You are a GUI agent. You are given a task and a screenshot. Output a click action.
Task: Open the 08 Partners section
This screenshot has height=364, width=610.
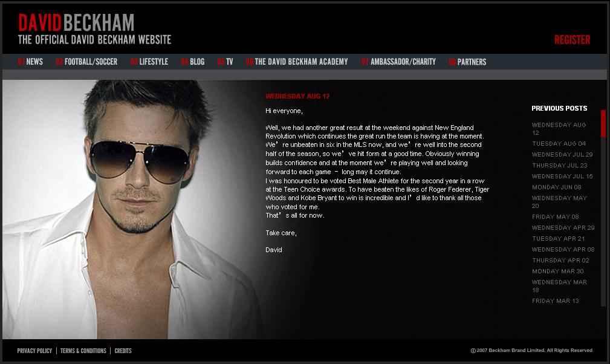click(467, 62)
